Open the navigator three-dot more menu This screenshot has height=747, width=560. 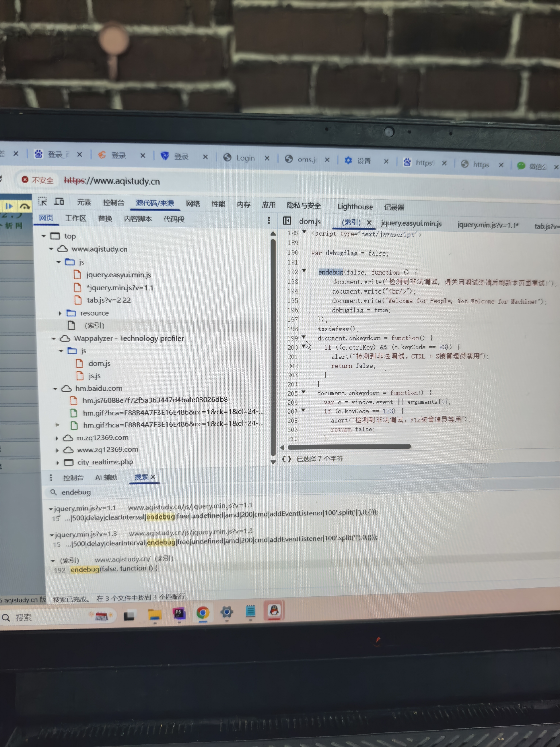pyautogui.click(x=269, y=220)
